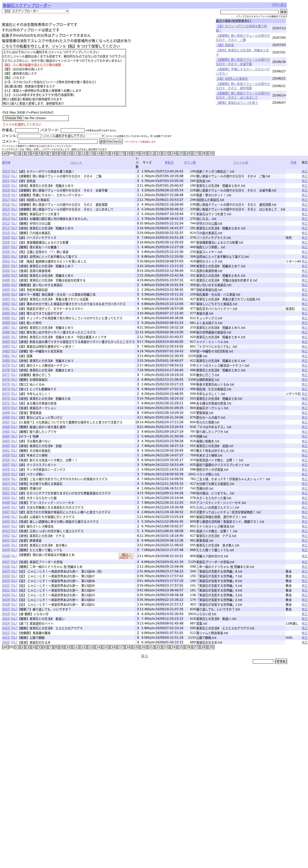Sort by the ダウン数 column header
The image size is (308, 868).
coord(190,162)
